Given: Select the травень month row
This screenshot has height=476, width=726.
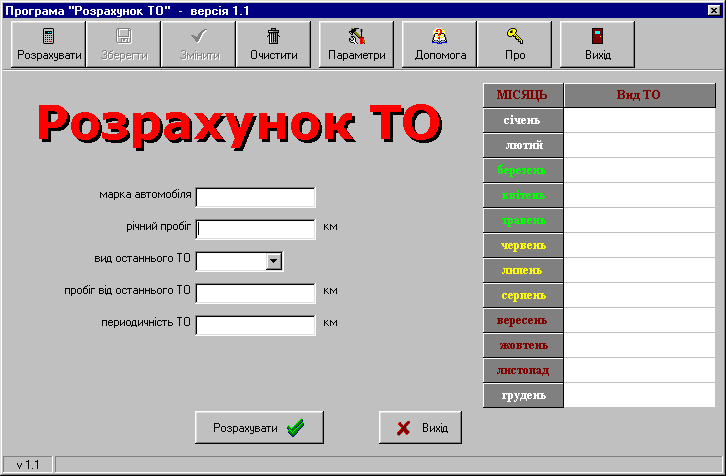Looking at the screenshot, I should point(523,220).
